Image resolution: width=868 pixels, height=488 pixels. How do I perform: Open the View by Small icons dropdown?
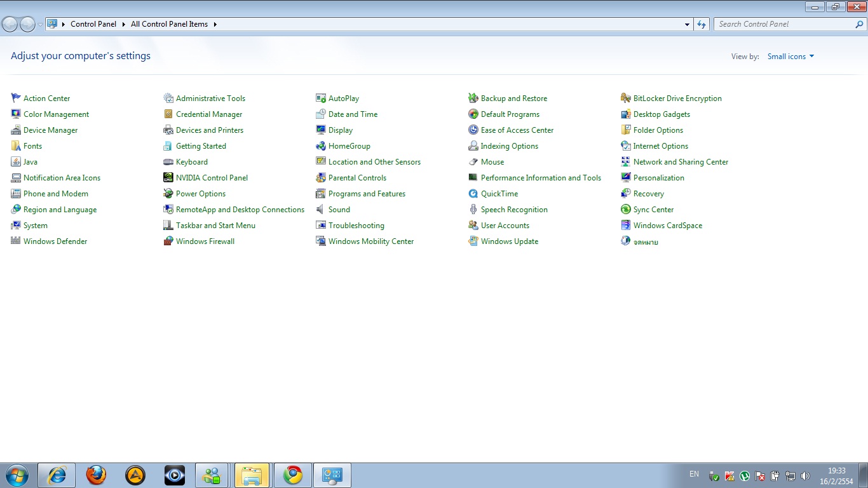click(x=790, y=57)
